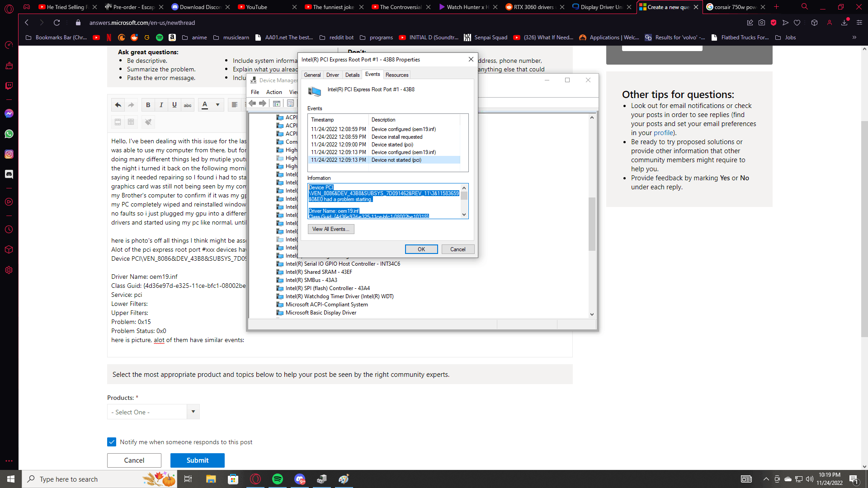Open Instagram in Opera sidebar
Viewport: 868px width, 488px height.
click(x=9, y=154)
